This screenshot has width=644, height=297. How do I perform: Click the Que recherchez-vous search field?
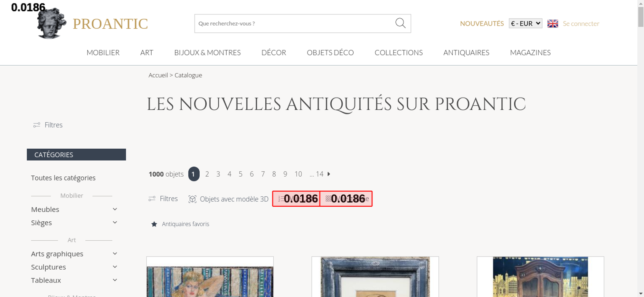coord(295,23)
